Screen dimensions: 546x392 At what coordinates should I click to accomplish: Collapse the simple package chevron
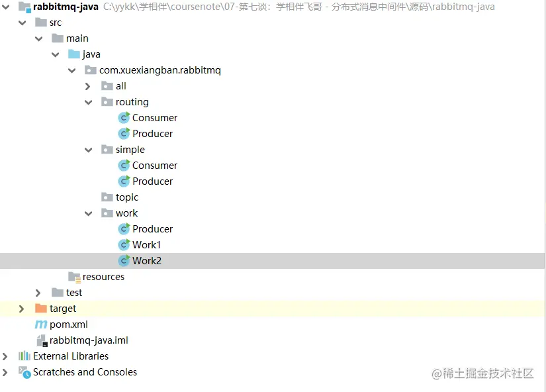[89, 150]
